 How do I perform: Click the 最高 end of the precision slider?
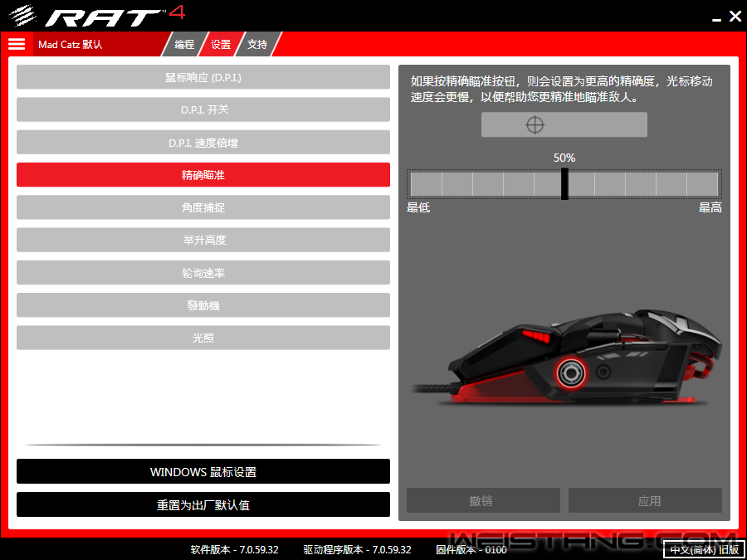pos(710,207)
